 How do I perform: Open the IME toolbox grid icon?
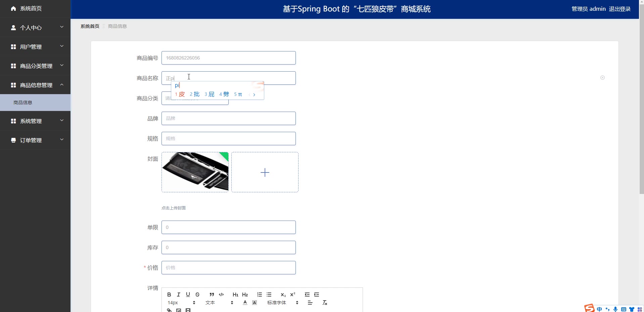[x=640, y=309]
